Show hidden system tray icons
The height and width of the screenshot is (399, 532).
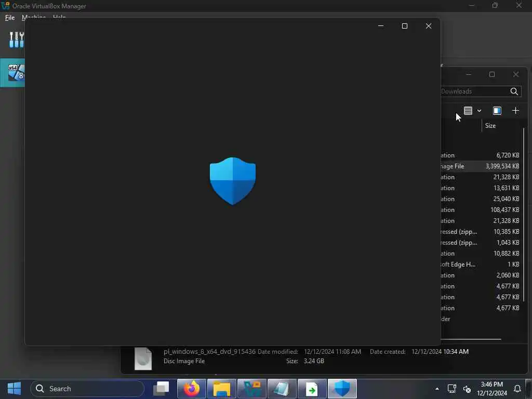pyautogui.click(x=437, y=389)
